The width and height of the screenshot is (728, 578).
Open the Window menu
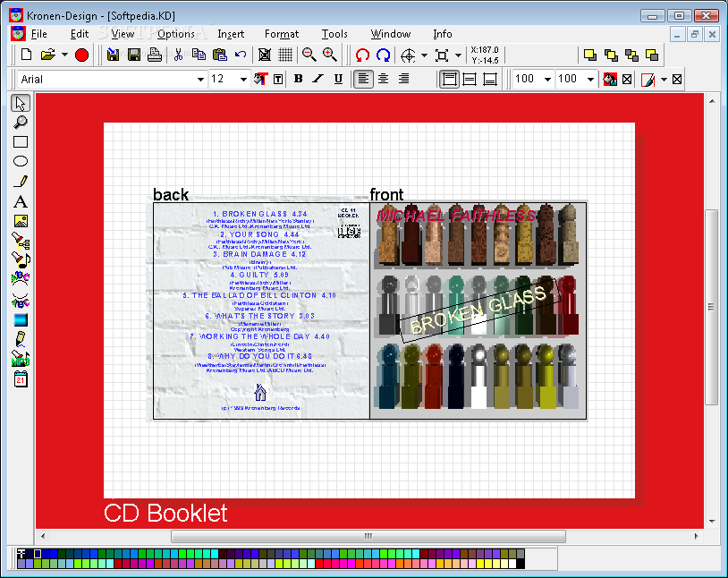coord(391,34)
